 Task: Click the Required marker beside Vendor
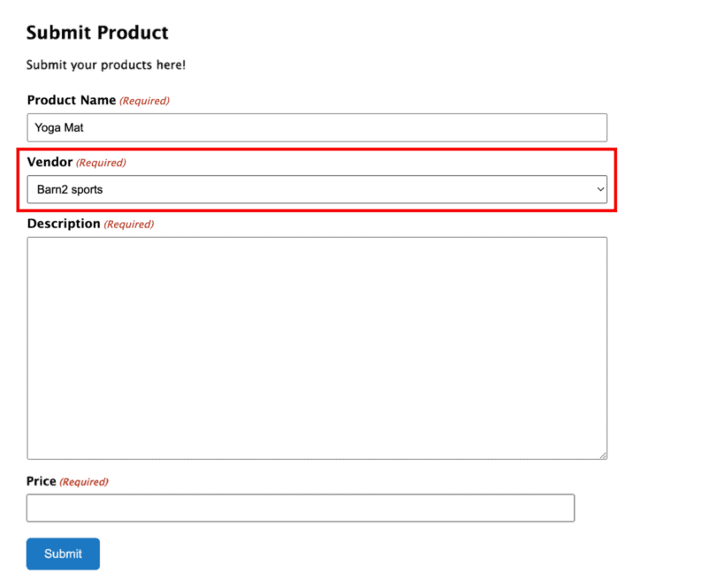point(101,163)
